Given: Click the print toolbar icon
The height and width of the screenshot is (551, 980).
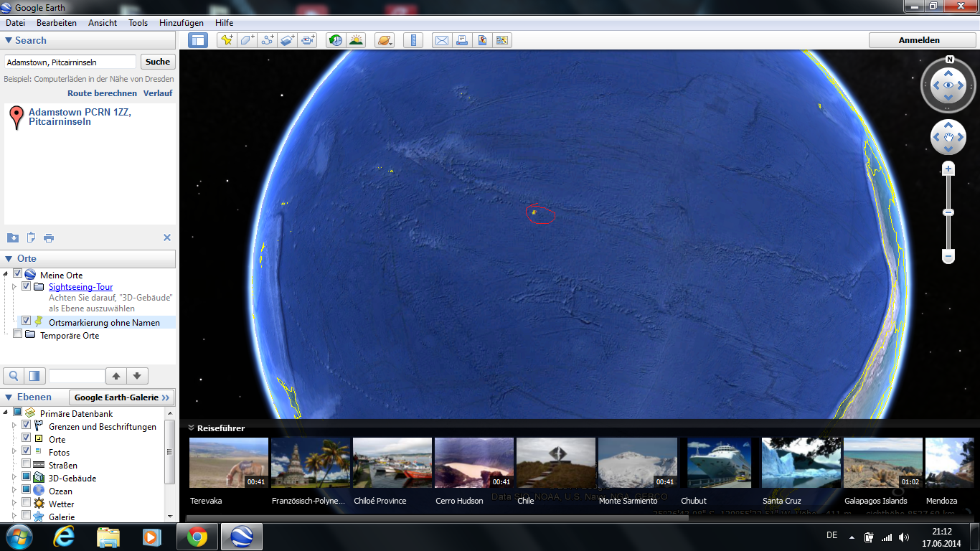Looking at the screenshot, I should [462, 40].
